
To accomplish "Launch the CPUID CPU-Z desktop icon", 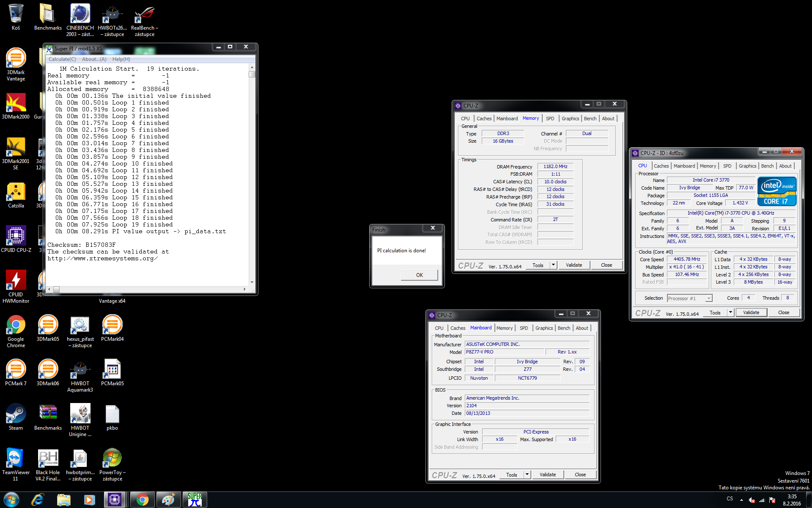I will point(16,239).
